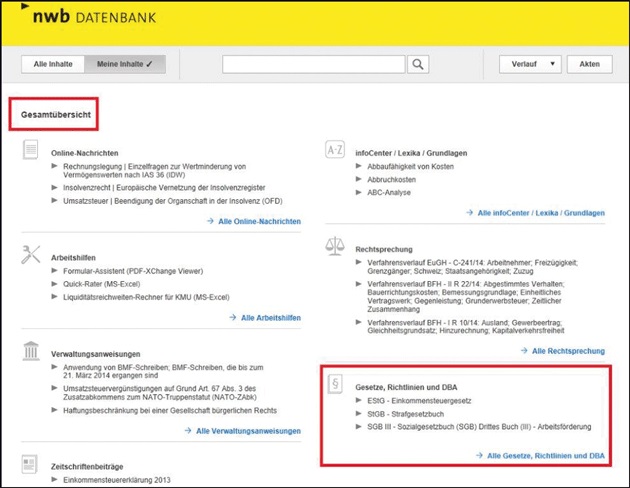Click the infoCenter A-Z icon

[336, 150]
